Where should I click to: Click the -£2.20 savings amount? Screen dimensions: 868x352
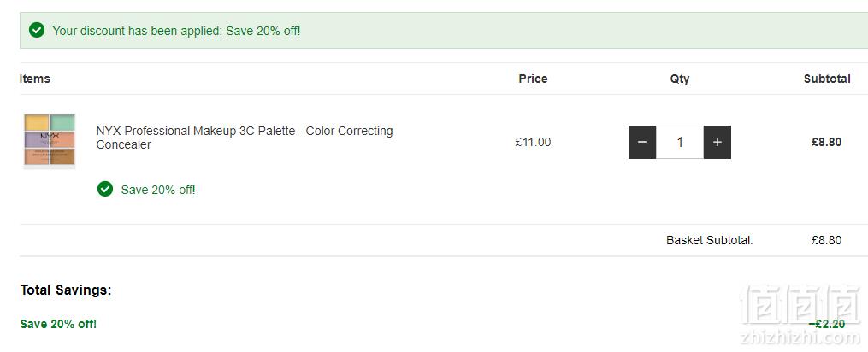826,324
